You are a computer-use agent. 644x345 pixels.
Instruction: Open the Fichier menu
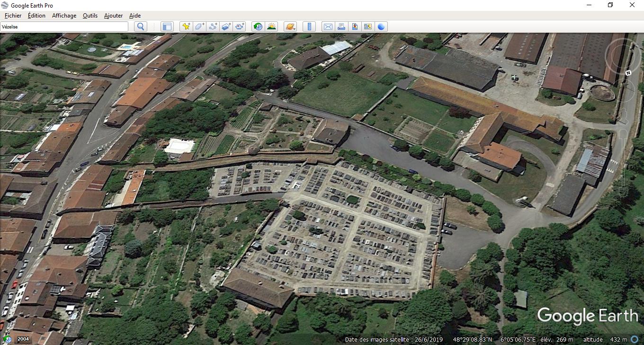click(13, 16)
